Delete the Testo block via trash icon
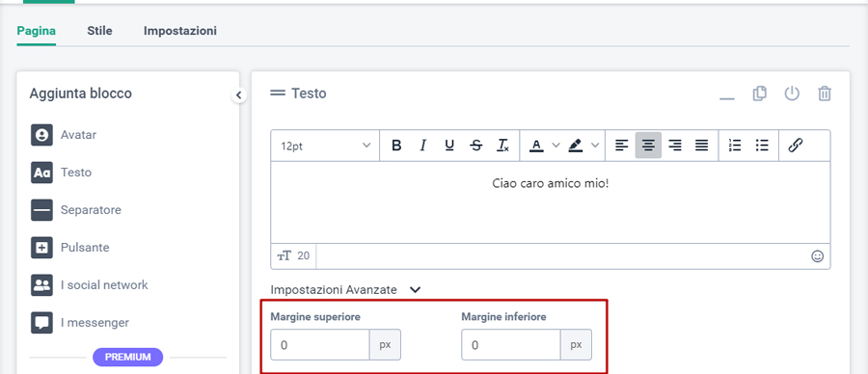 pos(825,93)
